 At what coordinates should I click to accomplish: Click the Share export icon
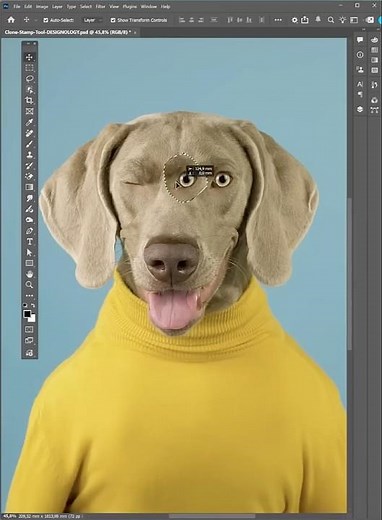coord(305,20)
